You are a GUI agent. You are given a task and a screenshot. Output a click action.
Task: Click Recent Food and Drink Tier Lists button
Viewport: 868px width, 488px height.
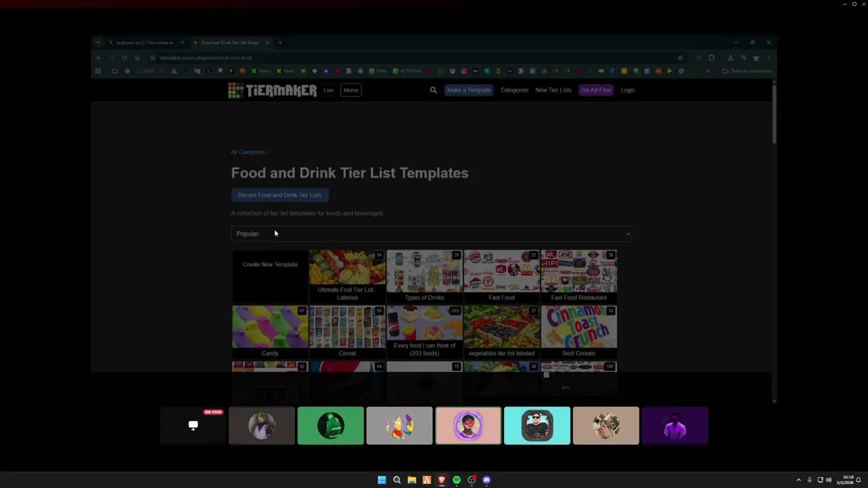pyautogui.click(x=279, y=195)
